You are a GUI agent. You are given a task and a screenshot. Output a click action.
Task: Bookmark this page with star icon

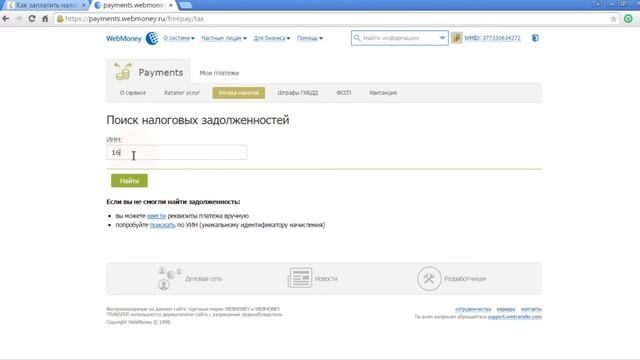(613, 19)
